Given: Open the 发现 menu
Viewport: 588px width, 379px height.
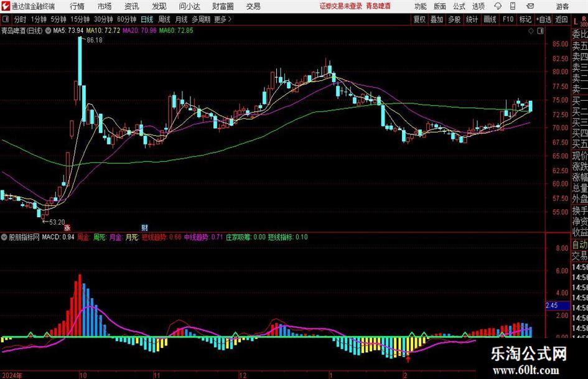Looking at the screenshot, I should 159,6.
